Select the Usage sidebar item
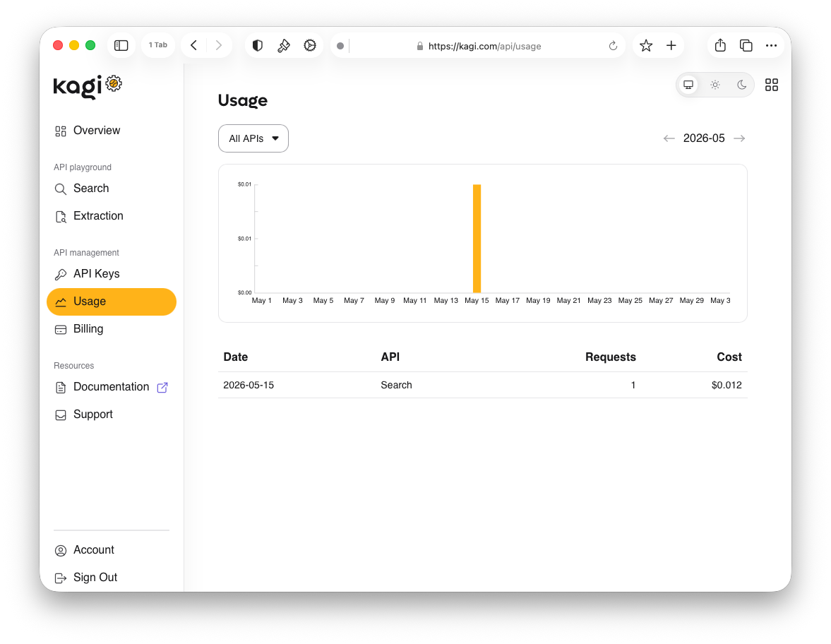Screen dimensions: 831x644 112,302
